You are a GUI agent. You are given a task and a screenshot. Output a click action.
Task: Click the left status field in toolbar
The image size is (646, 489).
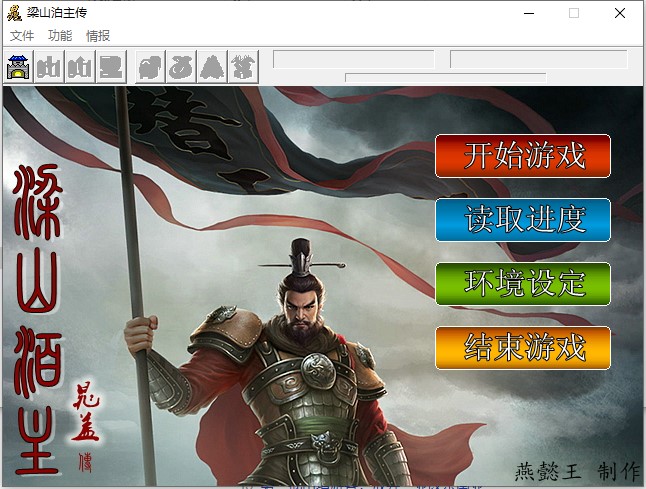tap(353, 59)
